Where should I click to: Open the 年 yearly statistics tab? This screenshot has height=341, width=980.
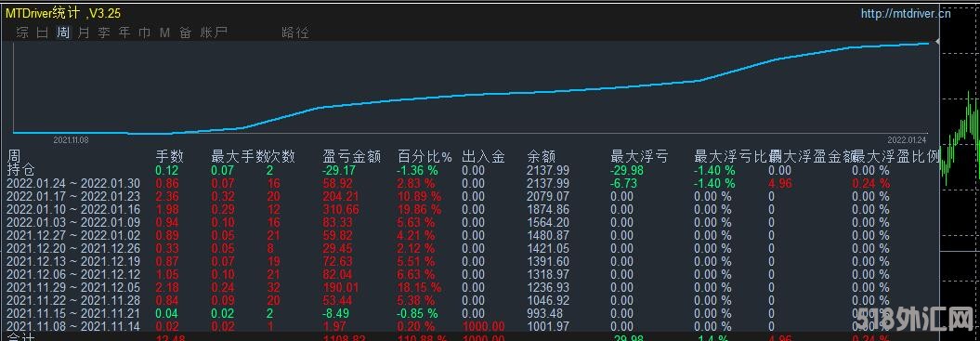pos(124,33)
